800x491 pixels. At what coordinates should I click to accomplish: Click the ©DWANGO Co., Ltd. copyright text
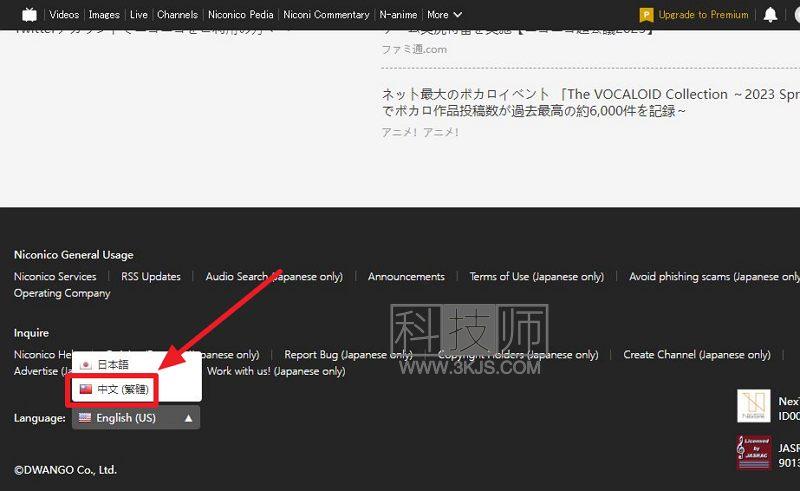(65, 470)
